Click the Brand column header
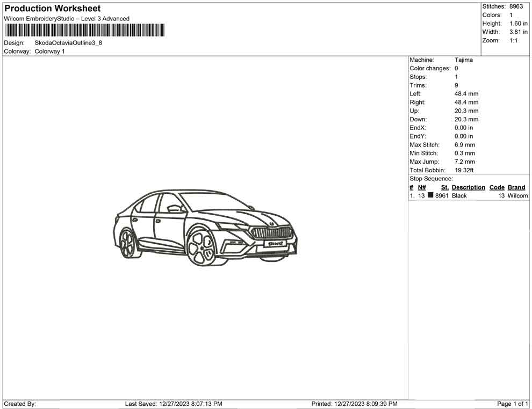Screen dimensions: 532x409 (x=516, y=187)
